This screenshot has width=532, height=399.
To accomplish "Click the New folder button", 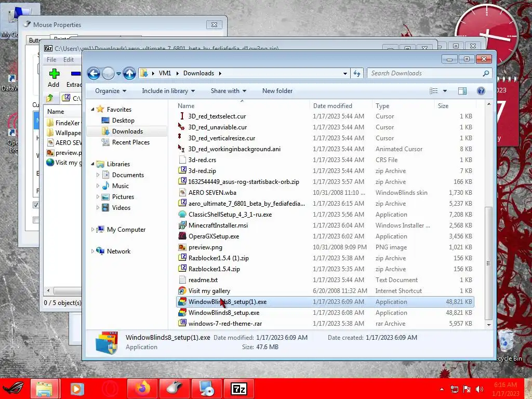I will point(277,91).
